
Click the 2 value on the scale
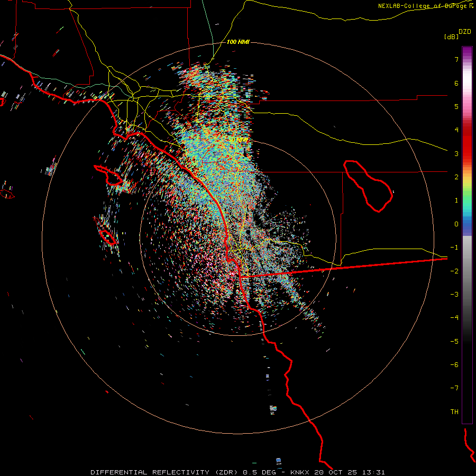(x=456, y=177)
